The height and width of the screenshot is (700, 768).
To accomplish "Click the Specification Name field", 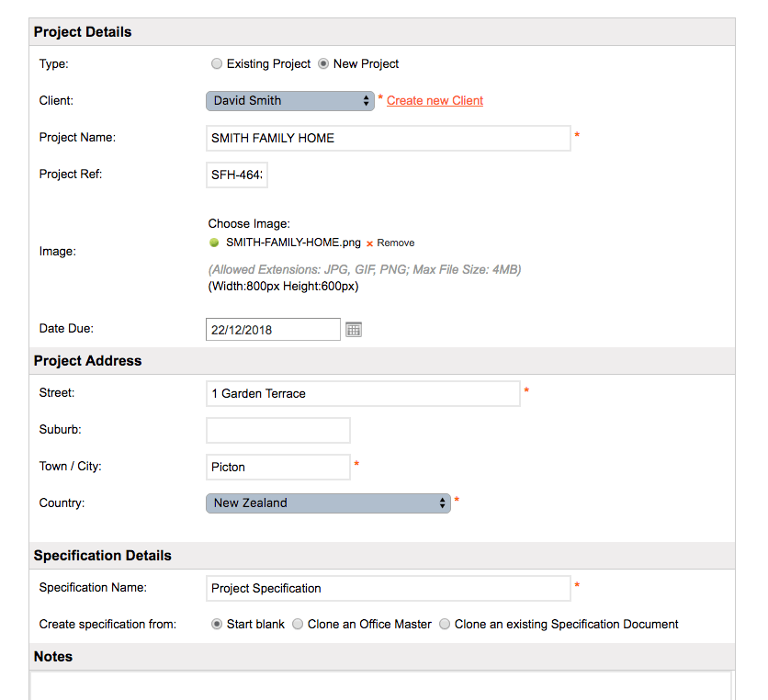I will click(x=386, y=588).
